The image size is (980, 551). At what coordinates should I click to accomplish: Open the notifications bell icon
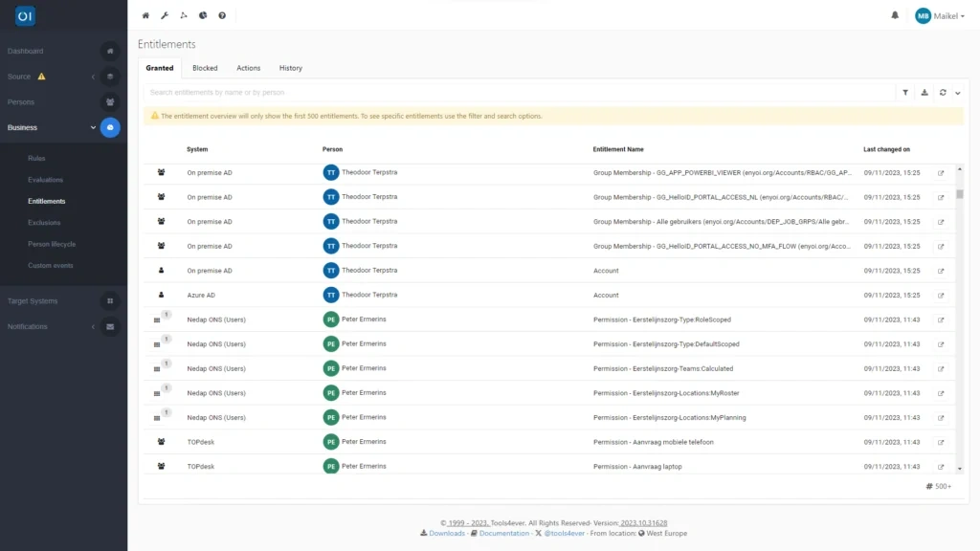pos(895,15)
